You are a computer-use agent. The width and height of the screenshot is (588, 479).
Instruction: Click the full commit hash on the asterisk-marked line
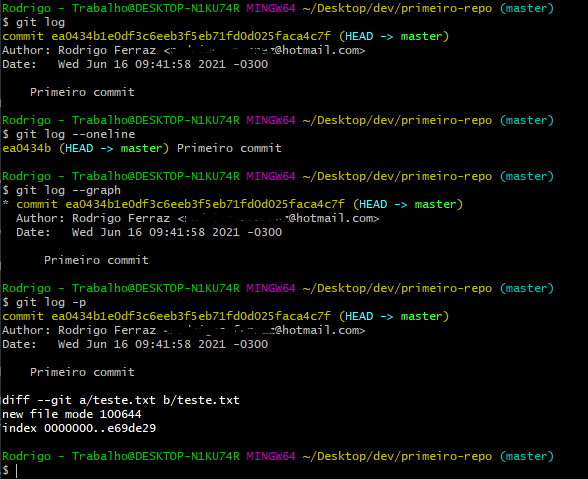[x=205, y=204]
